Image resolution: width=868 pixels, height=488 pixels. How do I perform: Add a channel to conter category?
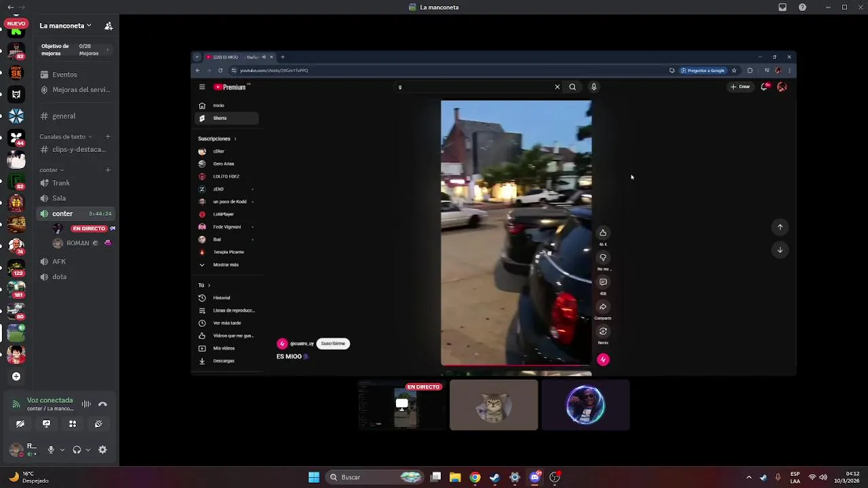(x=108, y=170)
